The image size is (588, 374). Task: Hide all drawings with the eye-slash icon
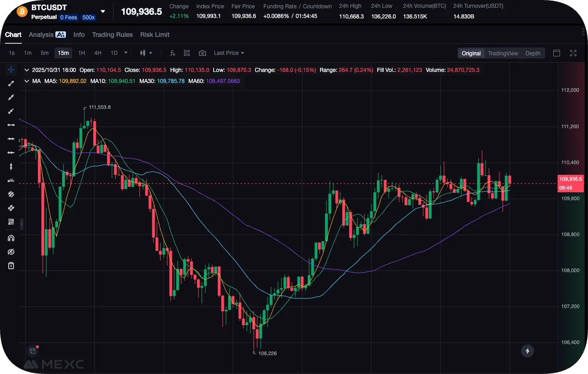pyautogui.click(x=11, y=252)
